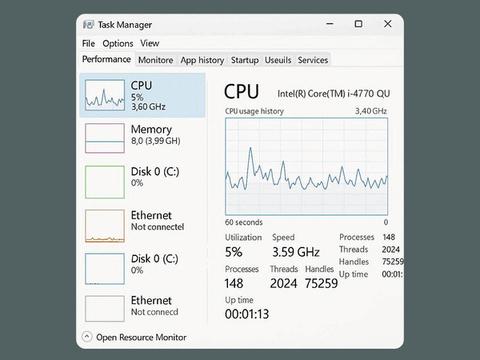Click the sidebar Memory label
The height and width of the screenshot is (360, 480).
(151, 129)
